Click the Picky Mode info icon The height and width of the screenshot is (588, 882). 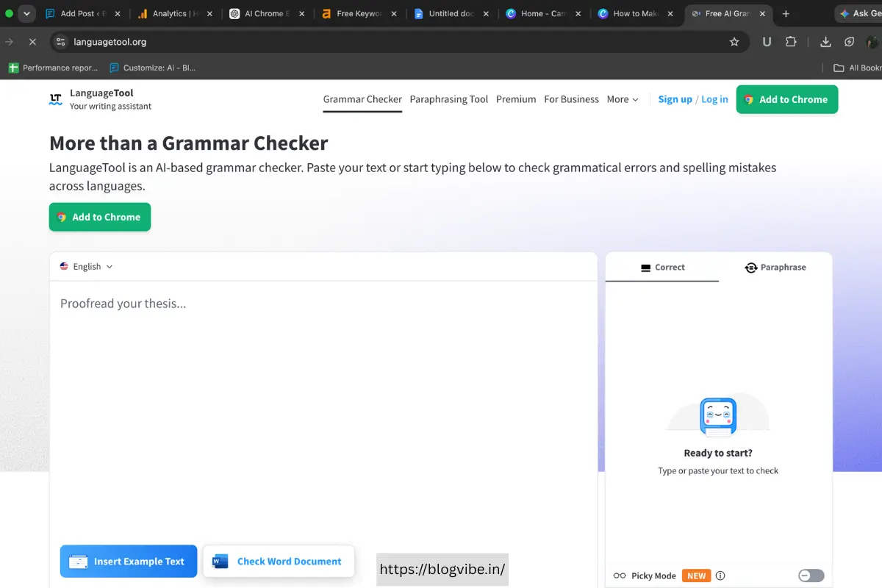tap(720, 576)
